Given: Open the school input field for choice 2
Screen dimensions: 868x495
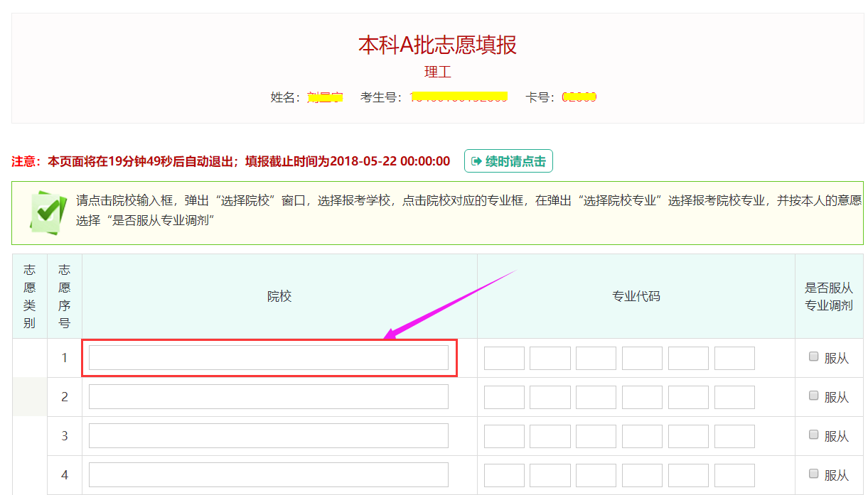Looking at the screenshot, I should 268,397.
